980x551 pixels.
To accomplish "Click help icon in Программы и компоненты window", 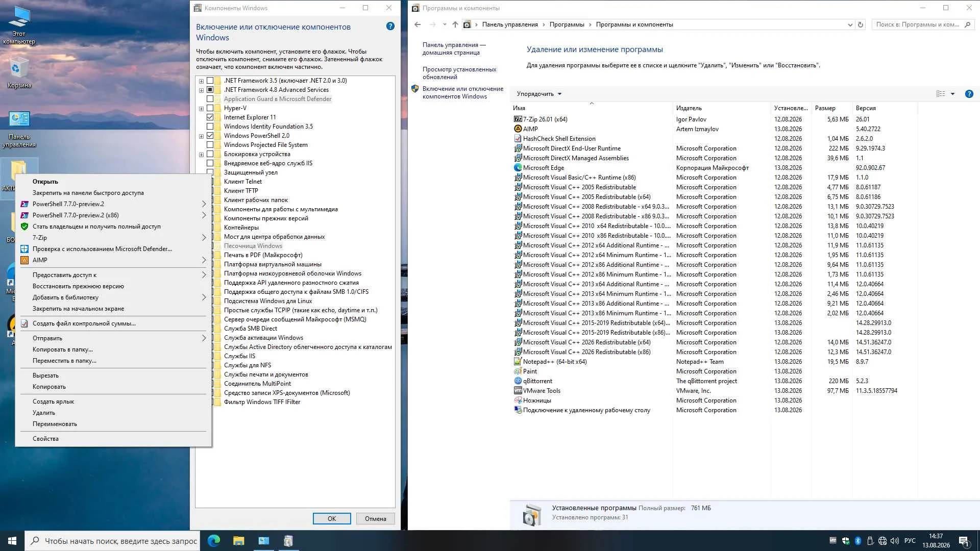I will click(969, 94).
